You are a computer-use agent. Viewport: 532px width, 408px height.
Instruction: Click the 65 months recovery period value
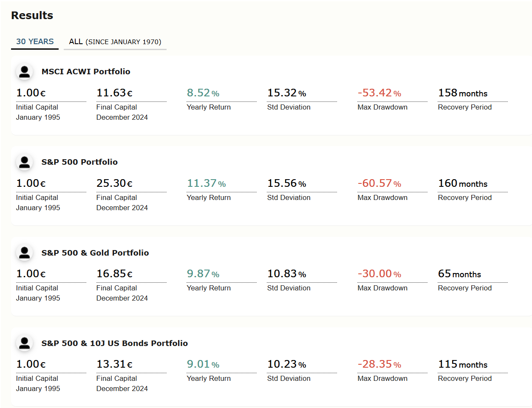(x=459, y=274)
